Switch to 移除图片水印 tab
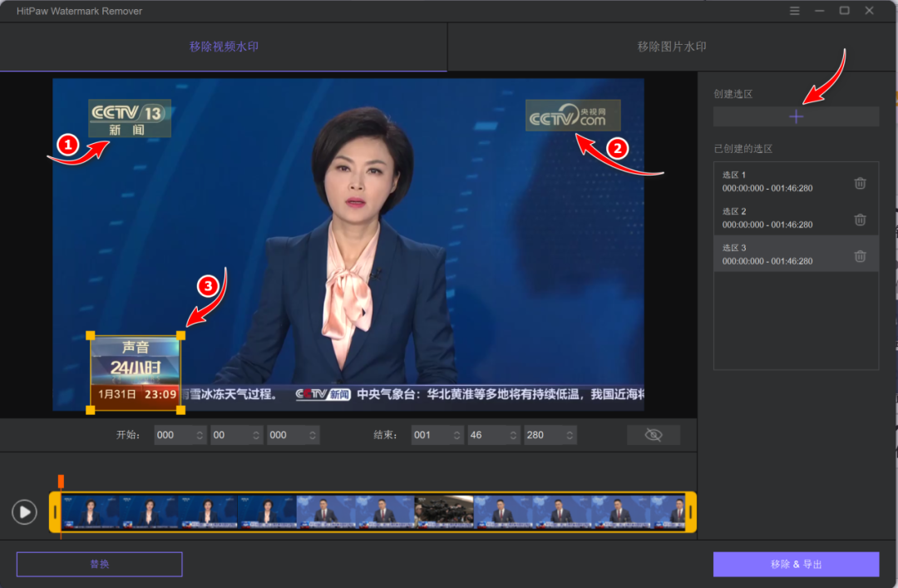Viewport: 898px width, 588px height. (672, 47)
